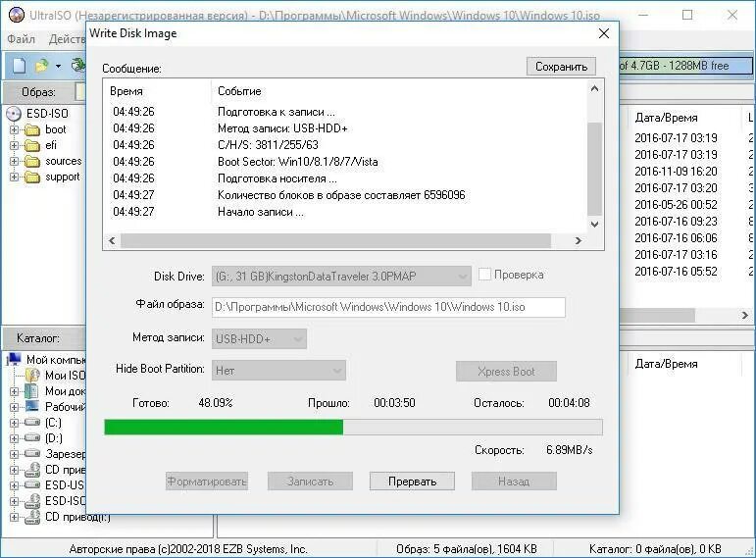
Task: Click the Форматировать button
Action: 207,482
